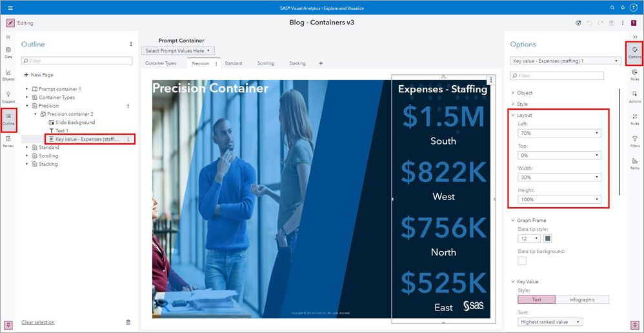The image size is (644, 333).
Task: Select Precision container 2 in outline
Action: pyautogui.click(x=70, y=114)
